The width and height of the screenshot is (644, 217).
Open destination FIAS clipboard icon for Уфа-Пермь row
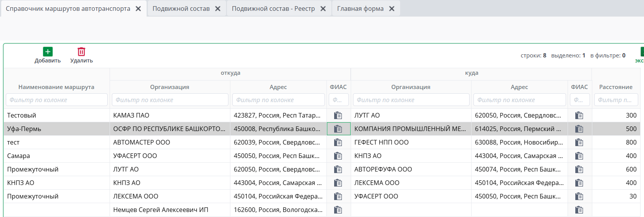579,129
